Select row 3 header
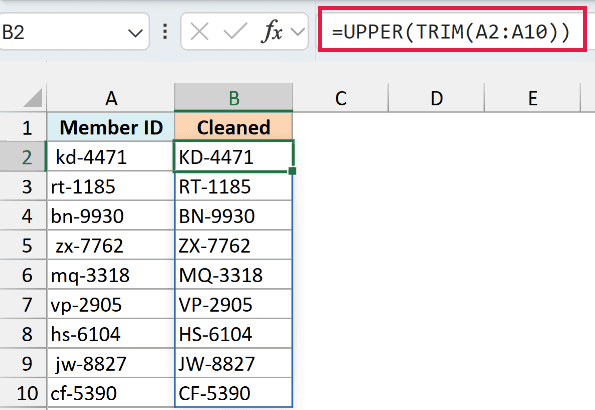595x410 pixels. (x=23, y=186)
